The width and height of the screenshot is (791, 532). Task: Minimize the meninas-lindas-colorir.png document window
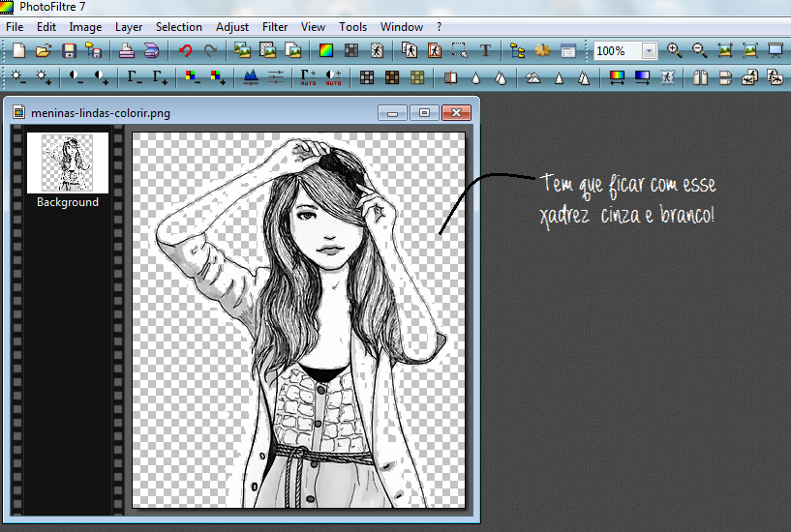click(392, 113)
